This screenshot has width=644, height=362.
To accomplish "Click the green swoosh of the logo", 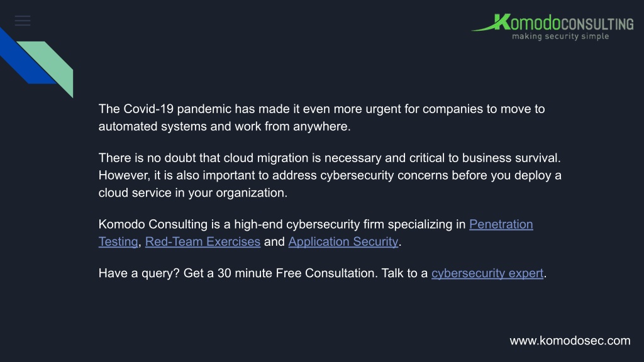I will (x=484, y=27).
